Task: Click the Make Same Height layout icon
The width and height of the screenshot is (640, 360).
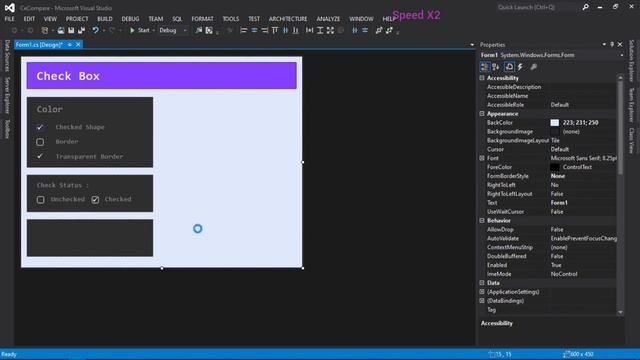Action: pyautogui.click(x=320, y=30)
